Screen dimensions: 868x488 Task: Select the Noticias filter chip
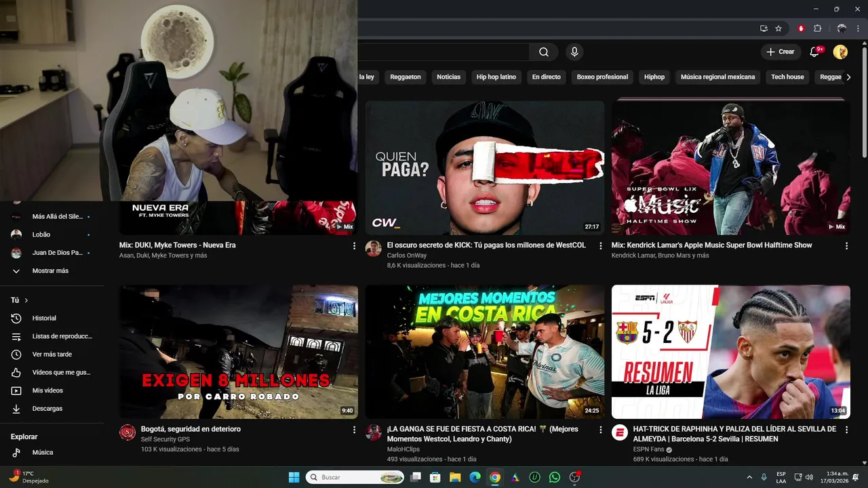click(448, 77)
